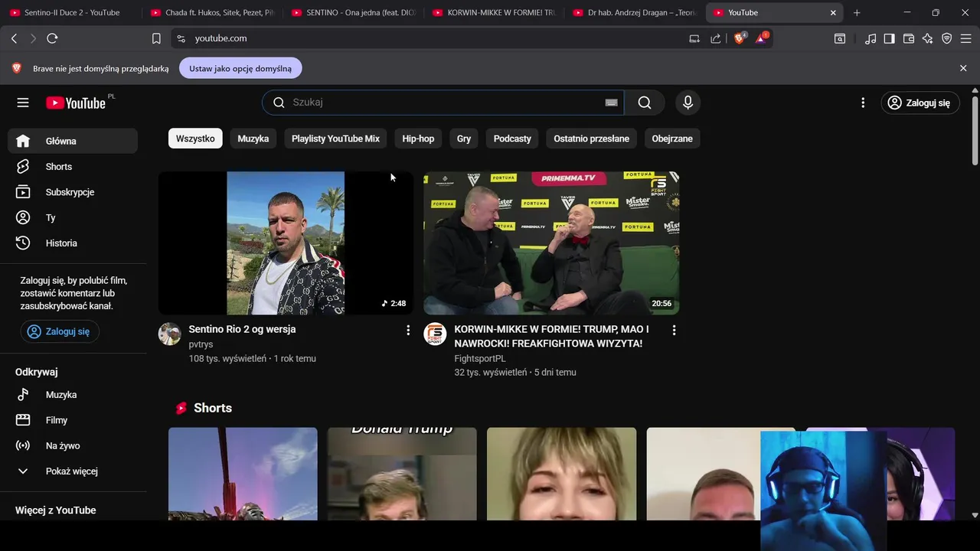Screen dimensions: 980x551
Task: Open the Donald Trump short thumbnail
Action: coord(402,474)
